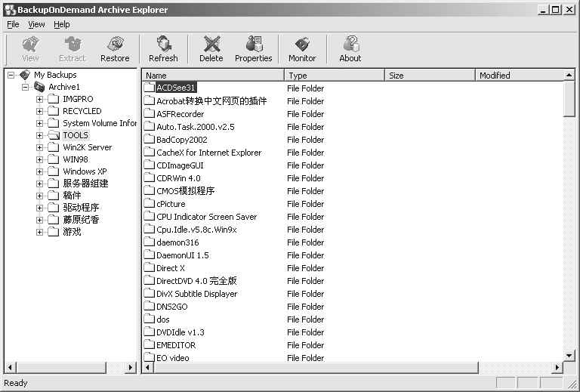Click the daemon316 folder icon

click(149, 242)
